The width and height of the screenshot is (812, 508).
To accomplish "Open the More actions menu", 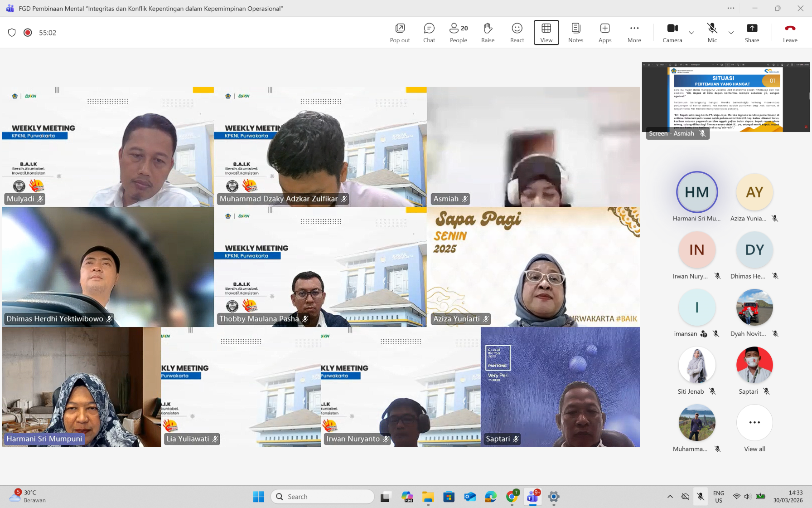I will point(634,32).
